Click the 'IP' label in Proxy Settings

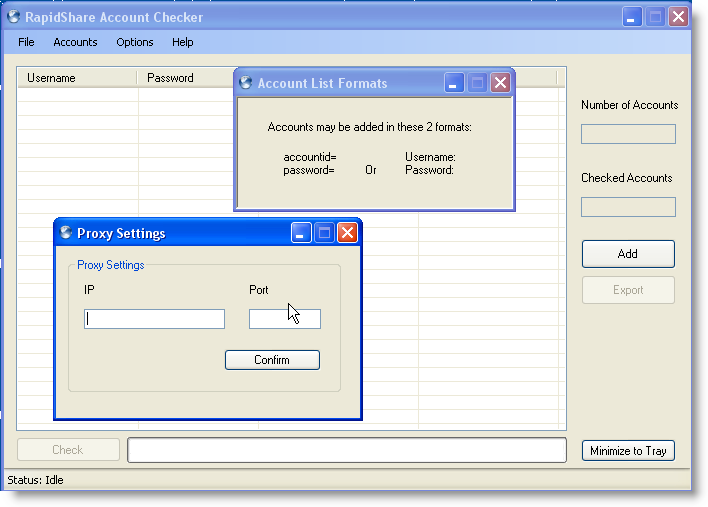89,290
